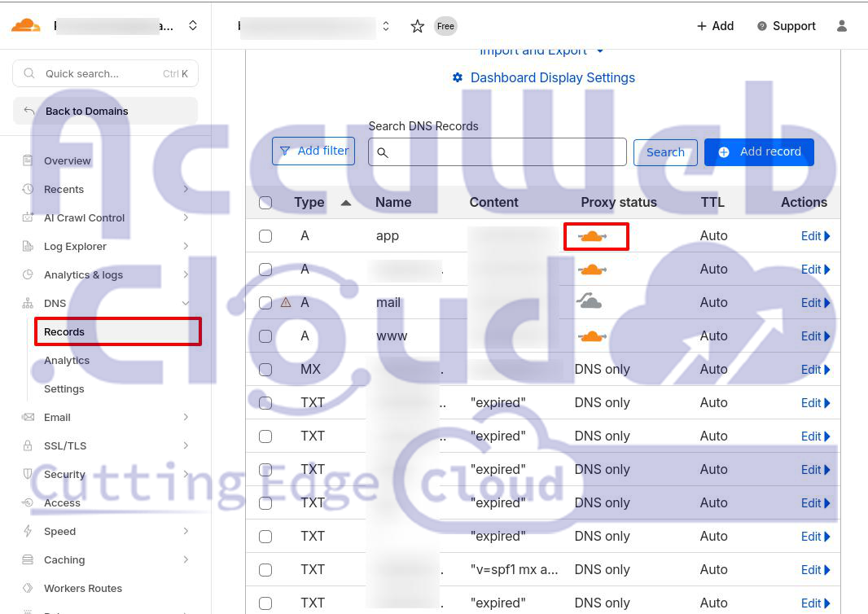Click the warning triangle on mail record
This screenshot has width=868, height=614.
[x=286, y=302]
